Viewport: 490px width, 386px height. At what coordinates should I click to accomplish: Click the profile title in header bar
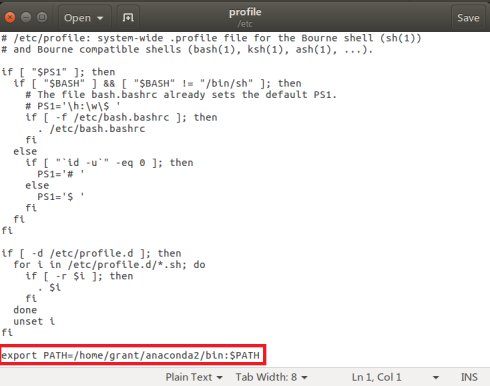(245, 12)
